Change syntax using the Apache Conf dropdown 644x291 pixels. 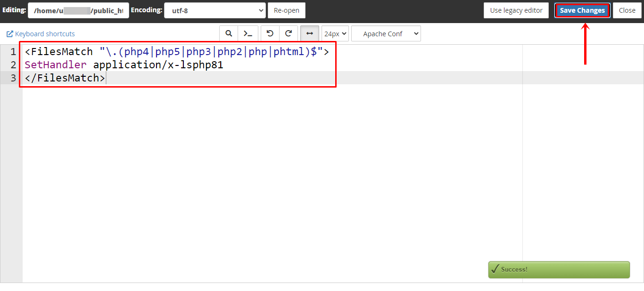(x=386, y=33)
